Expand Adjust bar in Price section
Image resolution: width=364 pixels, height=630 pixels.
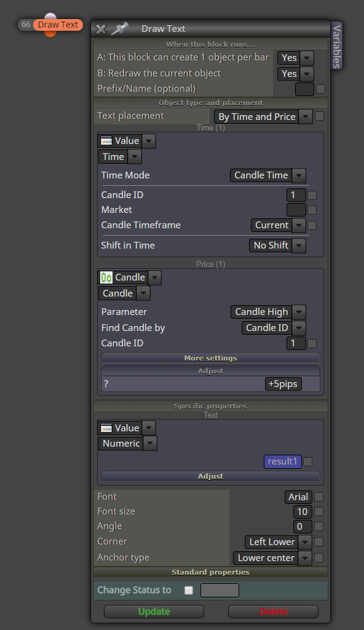click(210, 371)
